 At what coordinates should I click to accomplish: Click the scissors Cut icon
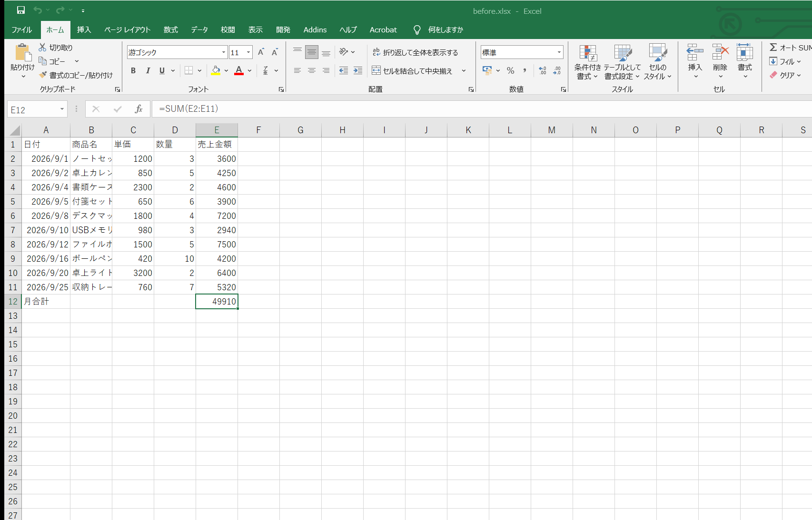(43, 47)
